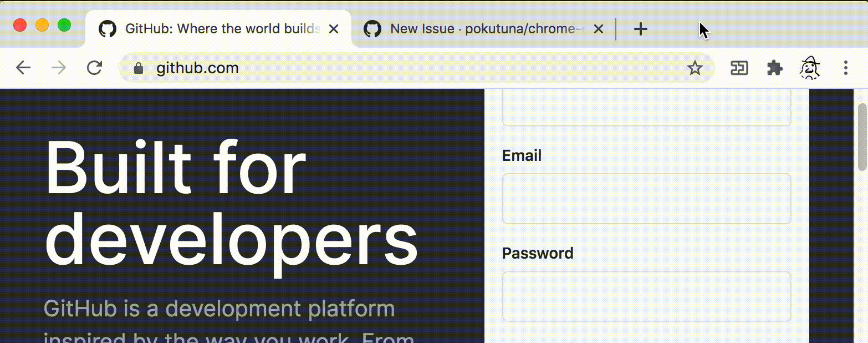Bookmark this page with the star icon
Screen dimensions: 868x343
click(695, 68)
